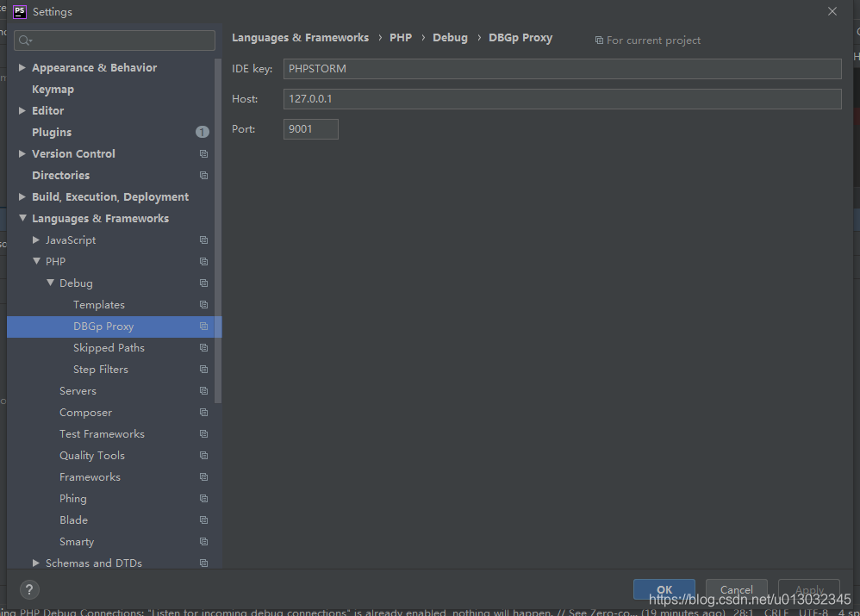
Task: Click the Apply button
Action: [x=809, y=589]
